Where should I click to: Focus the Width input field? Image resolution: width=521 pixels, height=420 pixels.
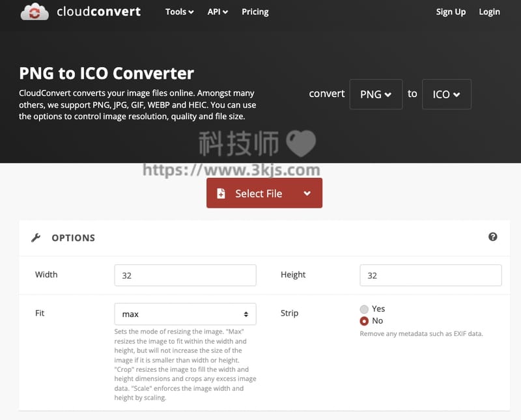[x=185, y=275]
